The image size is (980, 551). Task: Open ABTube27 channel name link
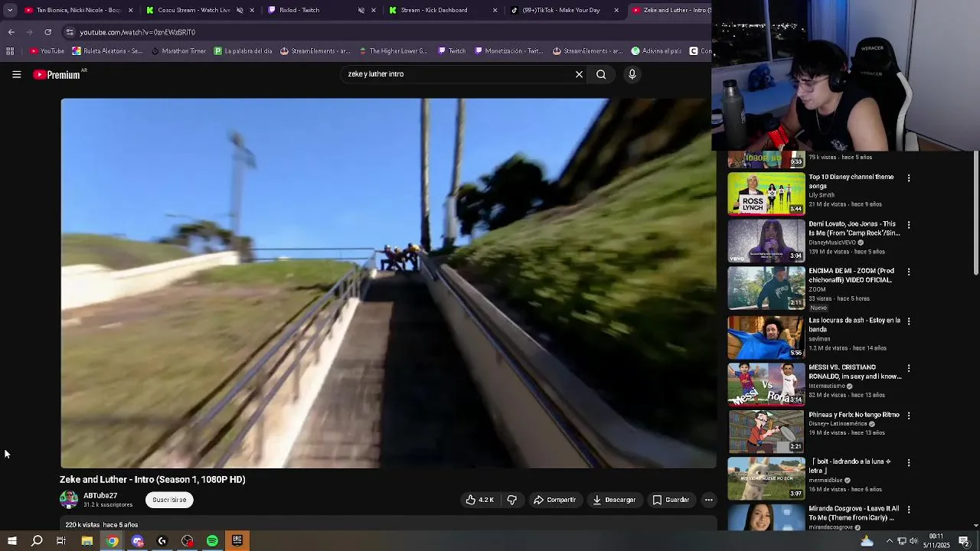[x=100, y=496]
